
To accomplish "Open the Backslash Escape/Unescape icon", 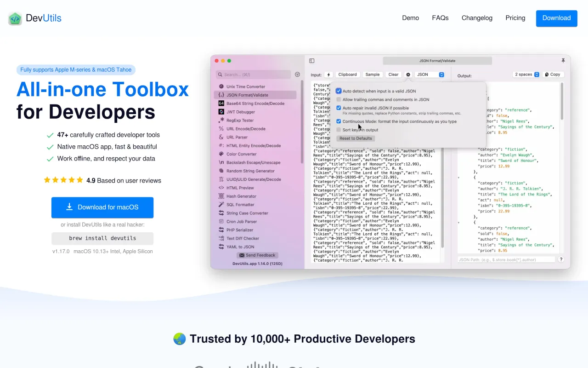I will click(x=221, y=162).
